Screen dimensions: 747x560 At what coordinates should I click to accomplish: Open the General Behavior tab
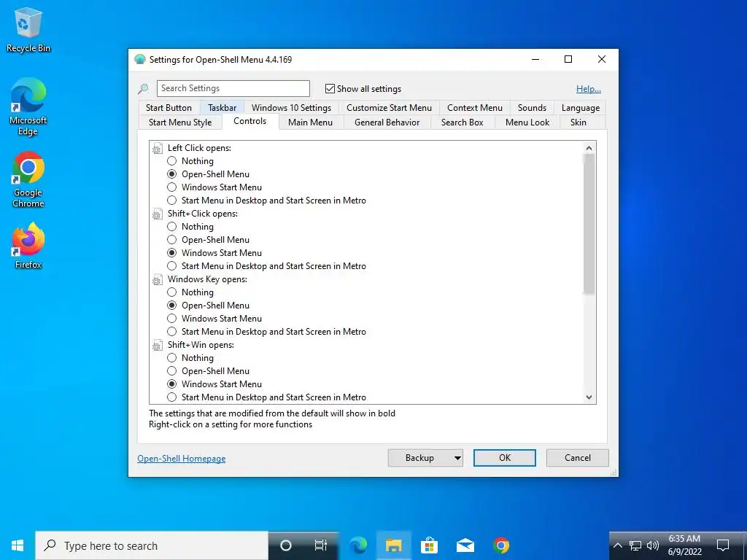[387, 122]
